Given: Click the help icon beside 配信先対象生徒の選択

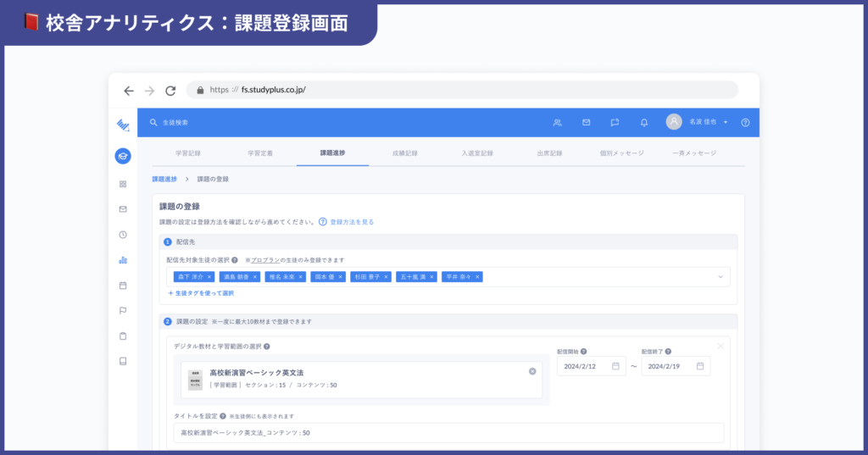Looking at the screenshot, I should click(235, 260).
